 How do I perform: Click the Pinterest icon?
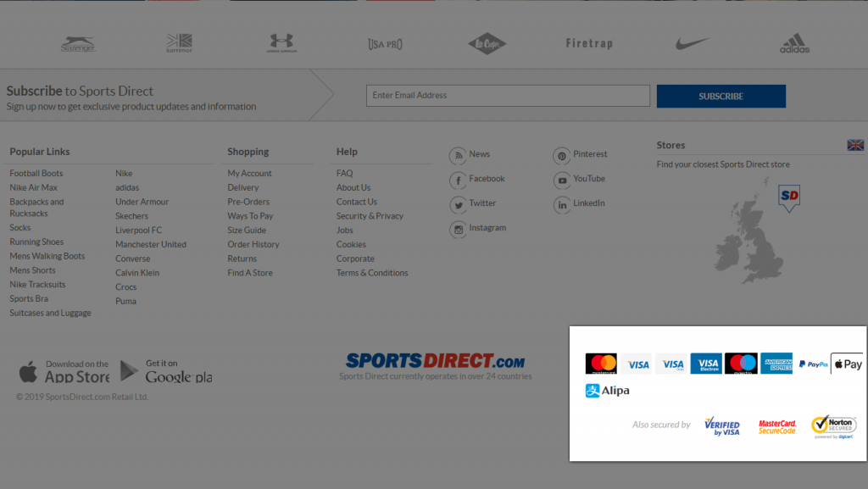(561, 156)
